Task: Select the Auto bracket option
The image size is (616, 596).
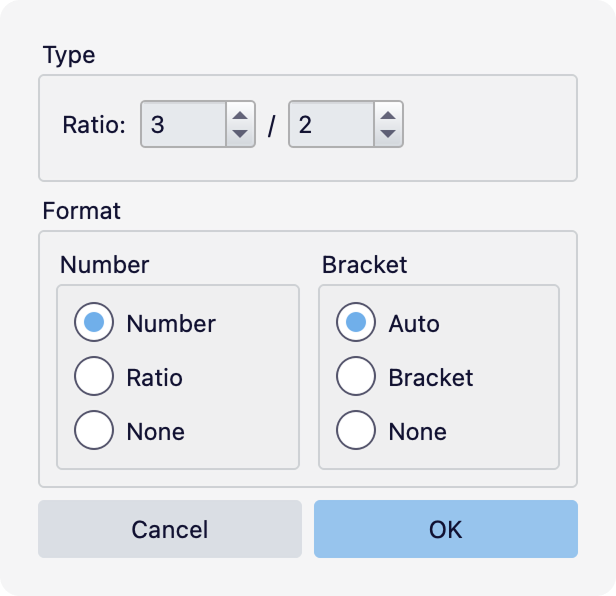Action: pyautogui.click(x=356, y=323)
